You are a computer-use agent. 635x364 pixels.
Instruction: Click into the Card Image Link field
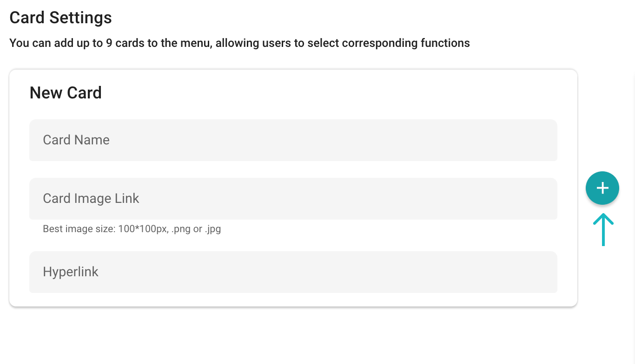pos(293,199)
